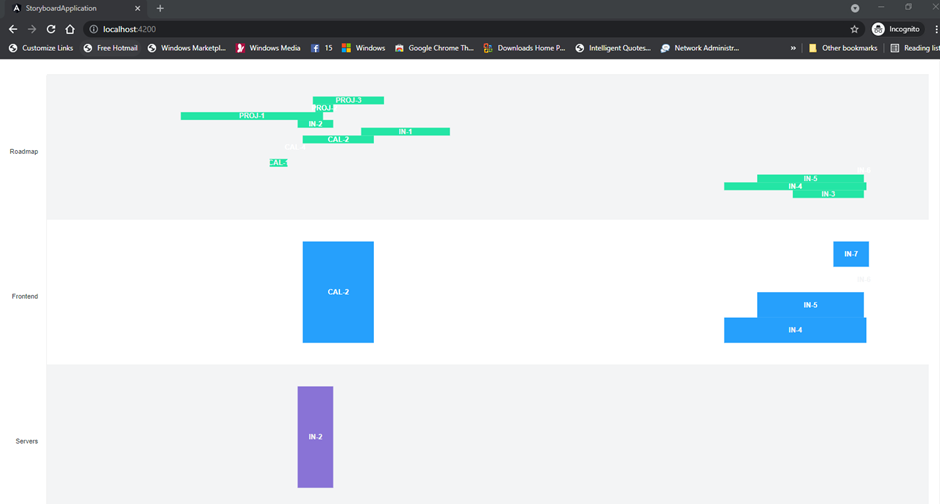Select the small CAL-1 Roadmap bar
The height and width of the screenshot is (504, 940).
click(278, 162)
